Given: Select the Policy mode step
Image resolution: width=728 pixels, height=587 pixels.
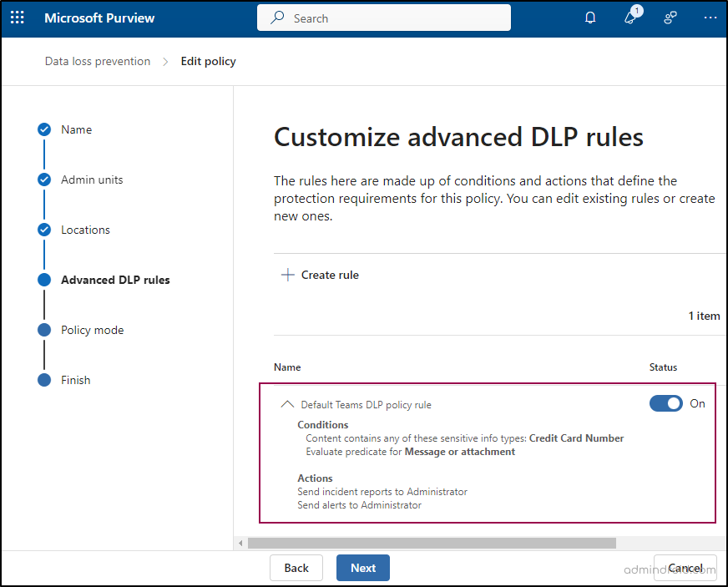Looking at the screenshot, I should pyautogui.click(x=92, y=330).
